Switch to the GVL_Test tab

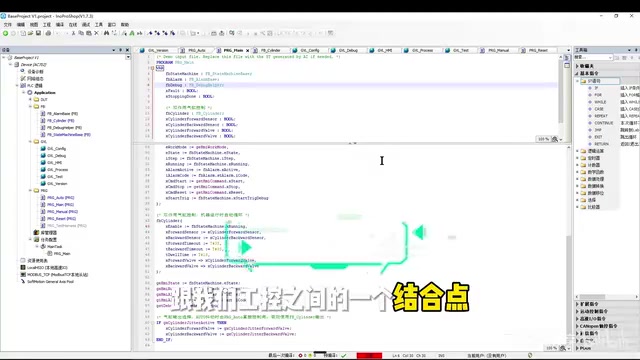tap(461, 51)
